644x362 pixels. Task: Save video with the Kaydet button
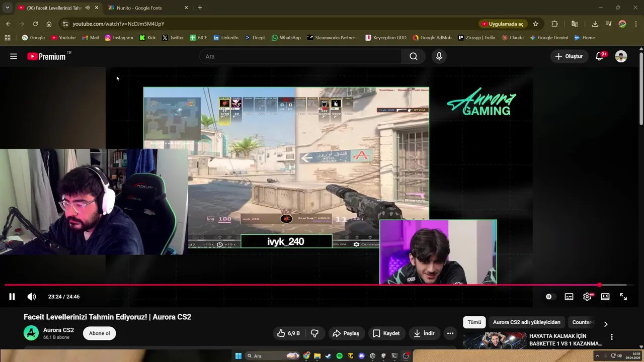(386, 333)
